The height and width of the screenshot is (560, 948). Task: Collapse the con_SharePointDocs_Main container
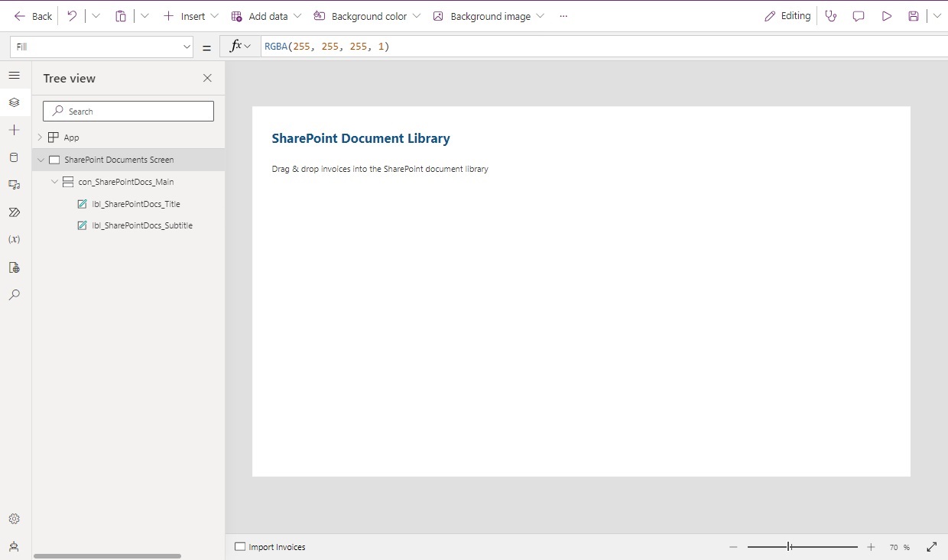54,182
